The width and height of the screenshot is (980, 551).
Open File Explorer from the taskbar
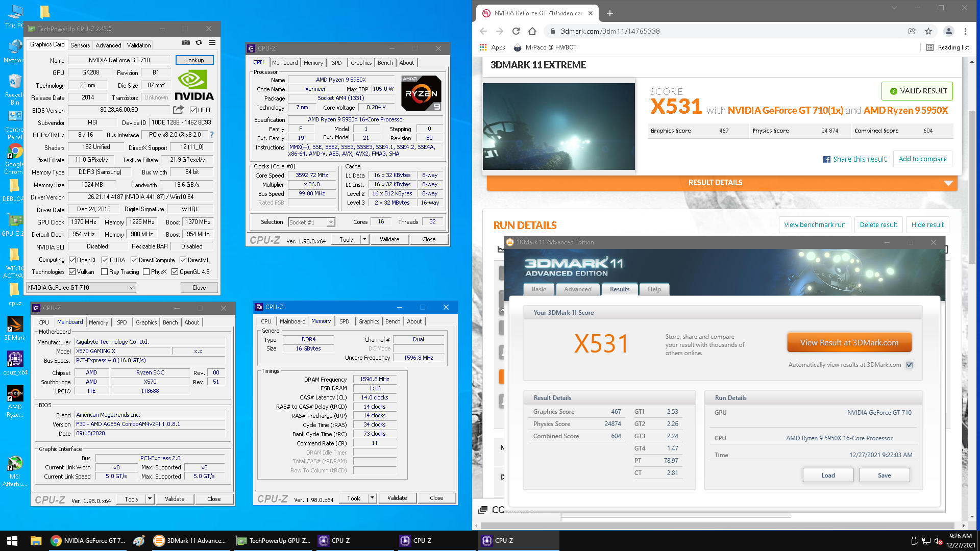tap(36, 541)
